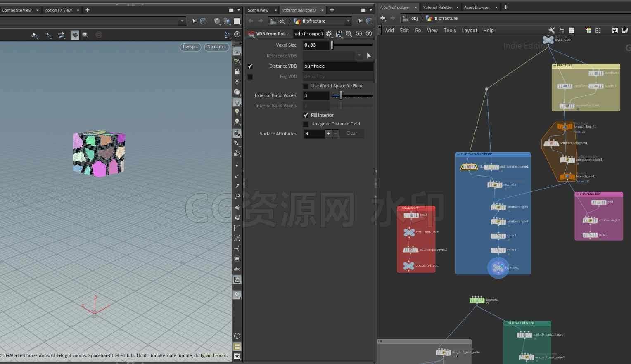Click the VDB from Polygons node type icon

point(251,34)
